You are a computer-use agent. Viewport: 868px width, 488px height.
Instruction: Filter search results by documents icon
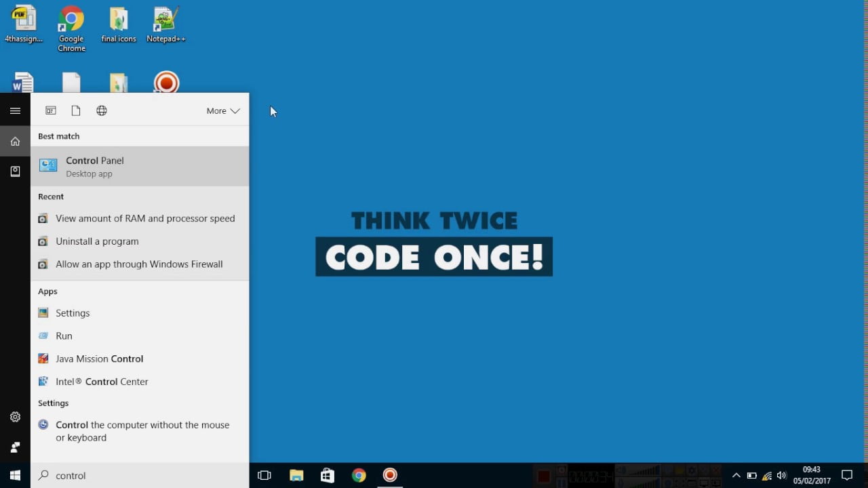pos(76,111)
